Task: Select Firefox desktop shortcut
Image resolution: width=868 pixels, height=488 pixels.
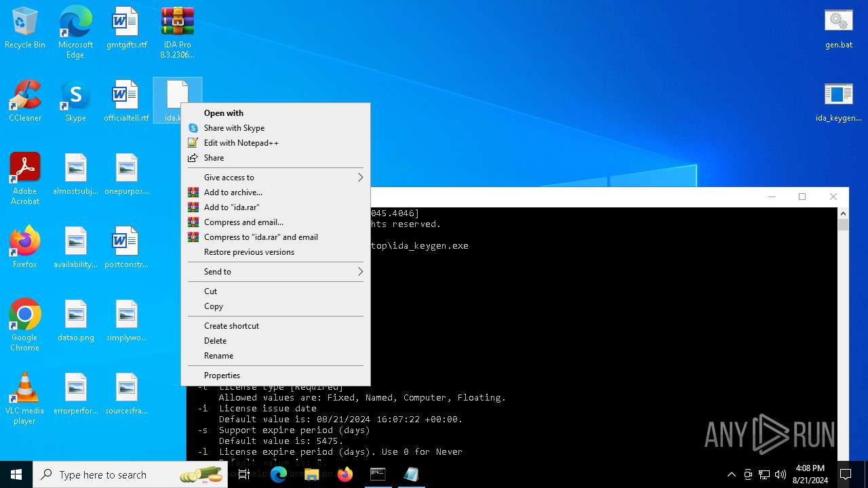Action: click(25, 248)
